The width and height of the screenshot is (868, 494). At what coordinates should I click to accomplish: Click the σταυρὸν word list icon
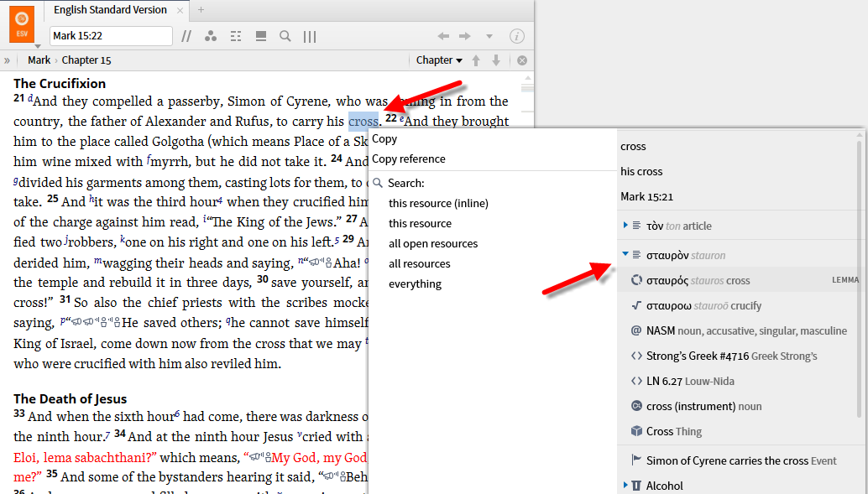point(636,254)
